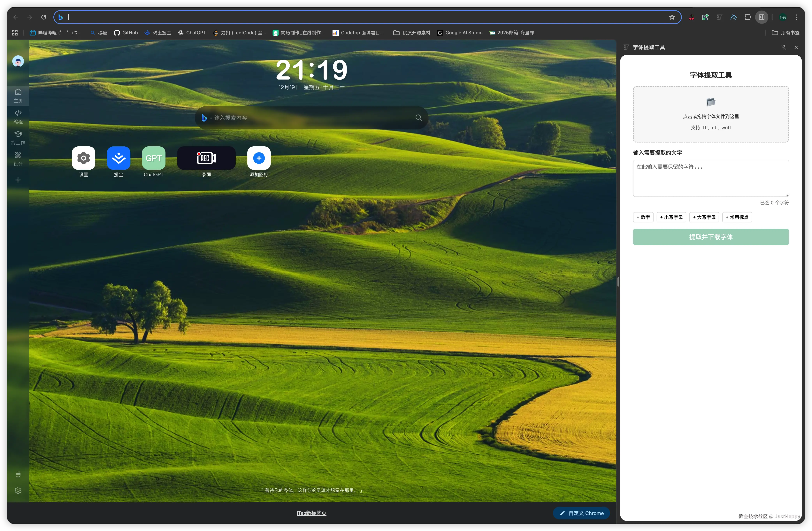Open the ChatGPT tile on the page
The width and height of the screenshot is (812, 531).
[154, 158]
